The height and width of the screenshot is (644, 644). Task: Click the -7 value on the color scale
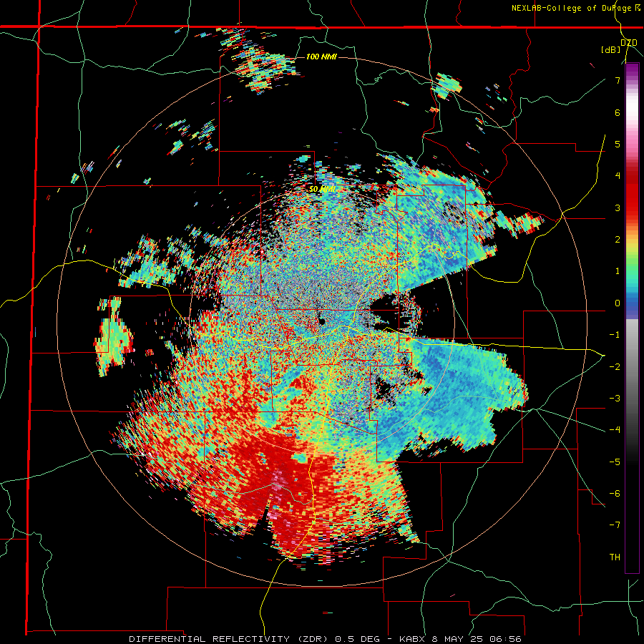point(615,525)
